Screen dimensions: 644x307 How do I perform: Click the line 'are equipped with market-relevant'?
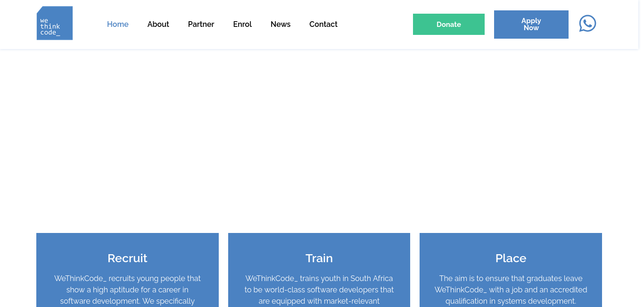pos(319,301)
